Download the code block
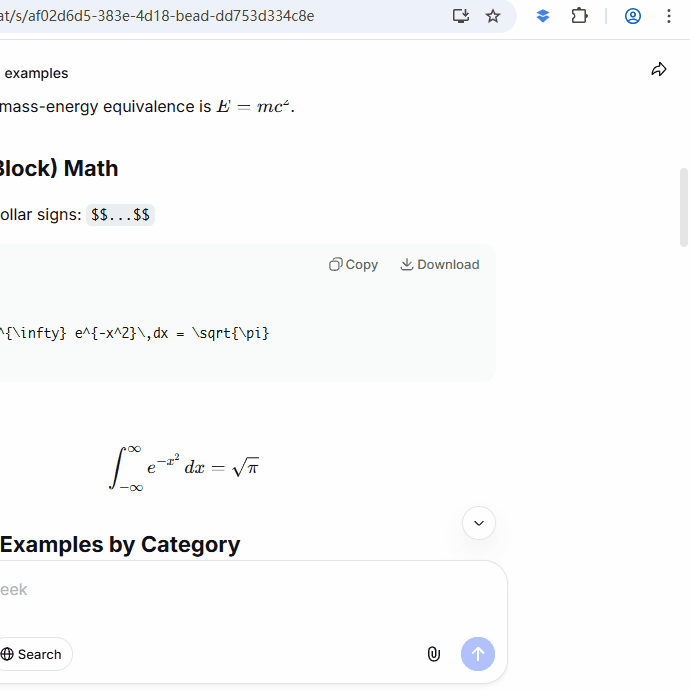The width and height of the screenshot is (690, 692). coord(440,264)
